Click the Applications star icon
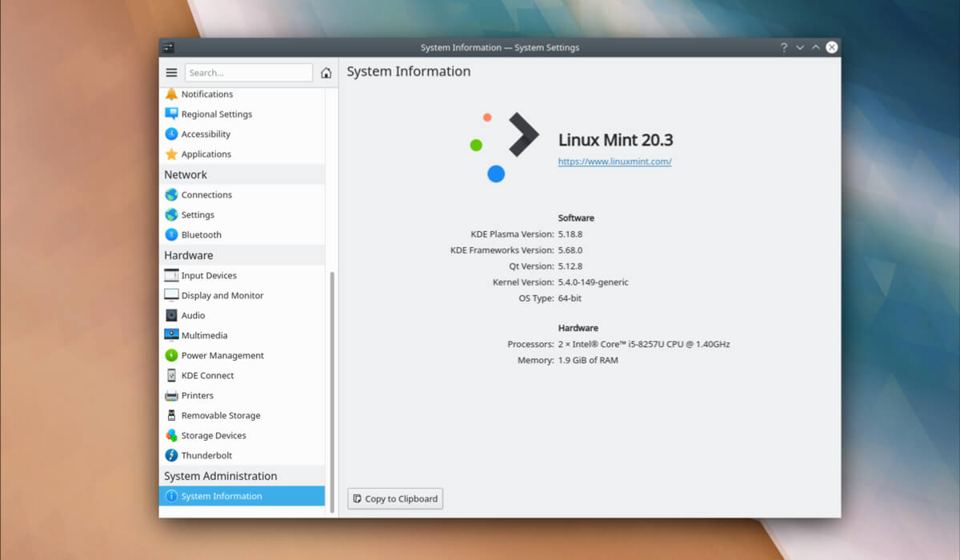Screen dimensions: 960x560 coord(171,154)
